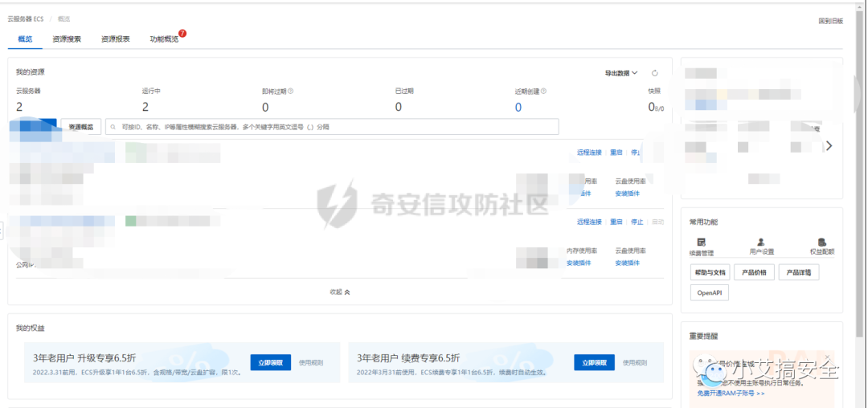The image size is (868, 408).
Task: Switch to the 概览 tab
Action: [x=25, y=39]
